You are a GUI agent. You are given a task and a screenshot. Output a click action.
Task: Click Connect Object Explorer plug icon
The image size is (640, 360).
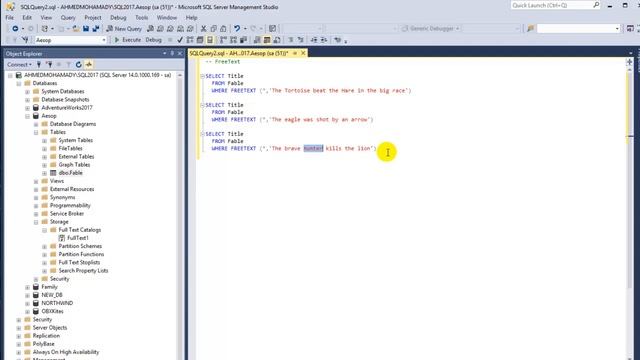(39, 64)
